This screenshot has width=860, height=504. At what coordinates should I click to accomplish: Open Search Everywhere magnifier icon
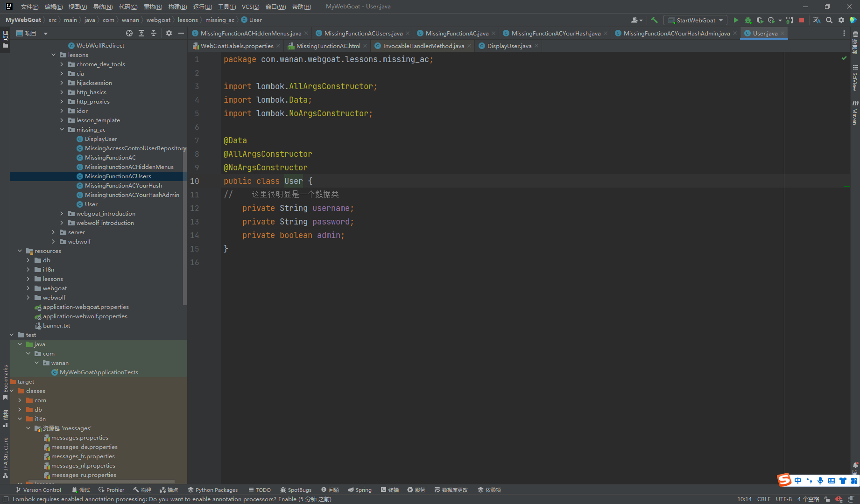829,20
